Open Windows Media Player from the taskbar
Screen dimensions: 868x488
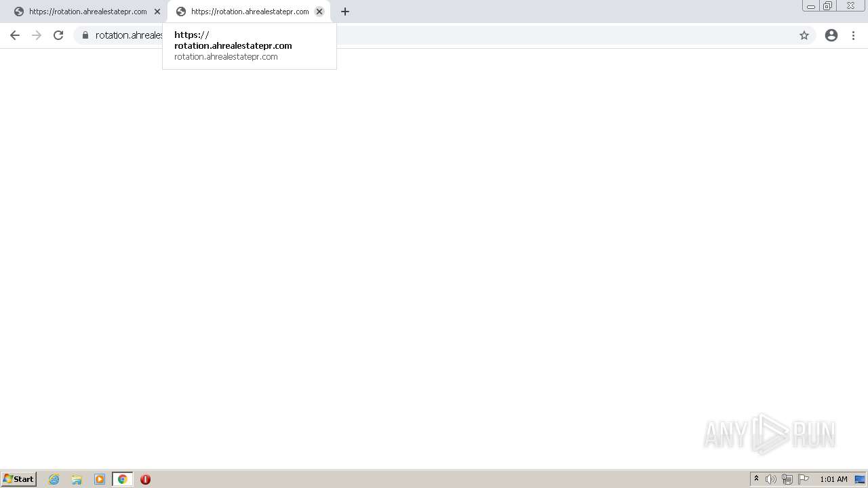tap(100, 479)
